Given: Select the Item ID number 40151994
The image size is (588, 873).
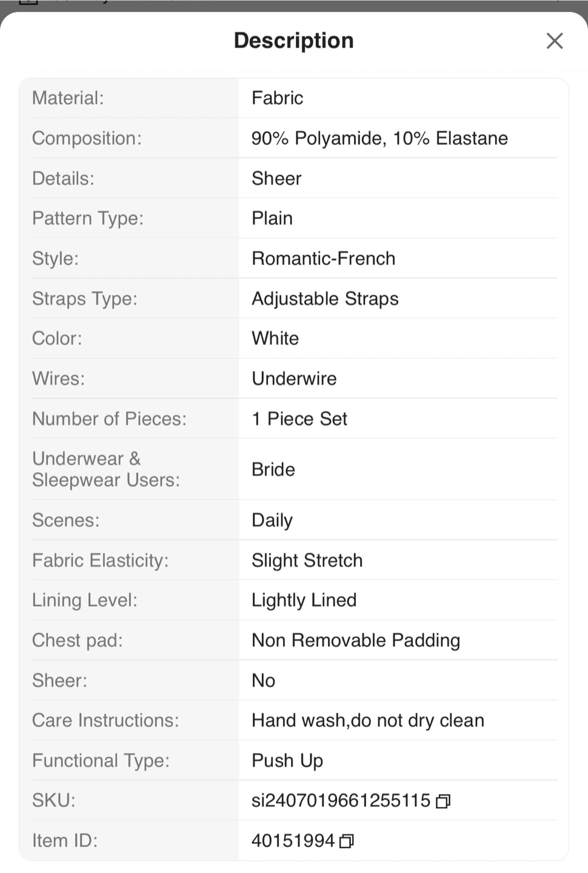Looking at the screenshot, I should click(293, 841).
